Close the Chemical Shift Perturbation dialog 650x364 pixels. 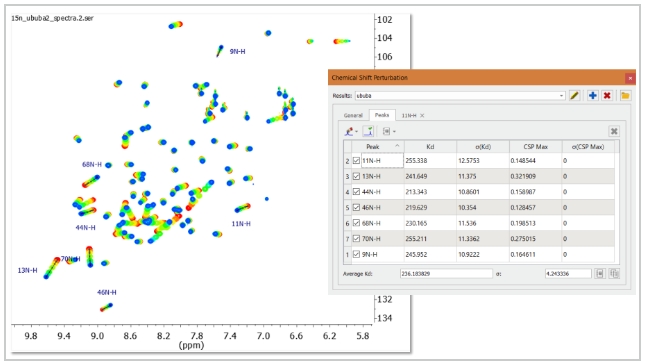(630, 78)
